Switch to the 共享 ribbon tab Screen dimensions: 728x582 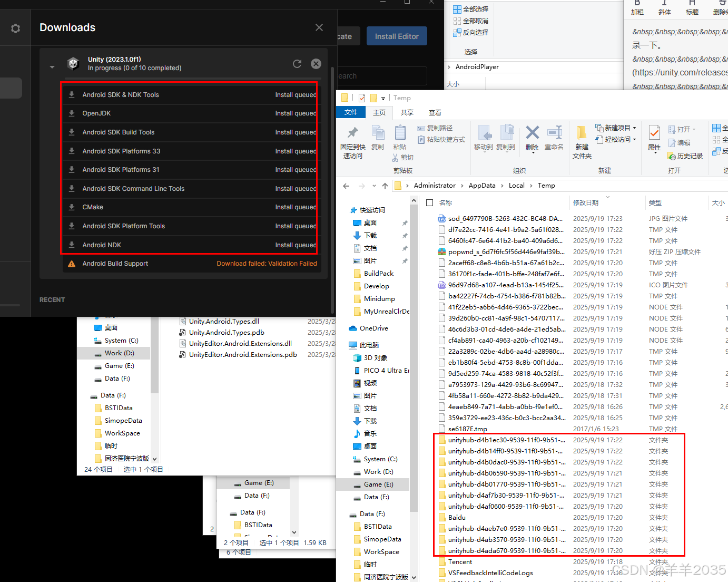pos(407,112)
